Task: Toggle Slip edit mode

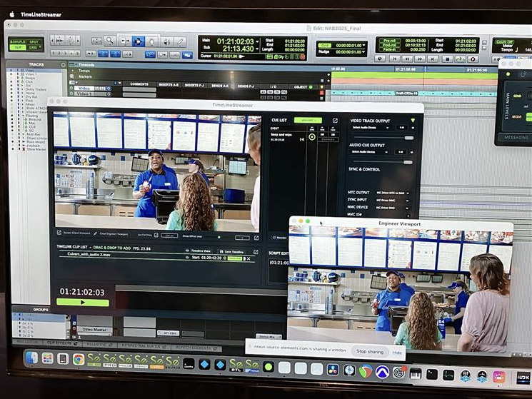Action: click(17, 47)
